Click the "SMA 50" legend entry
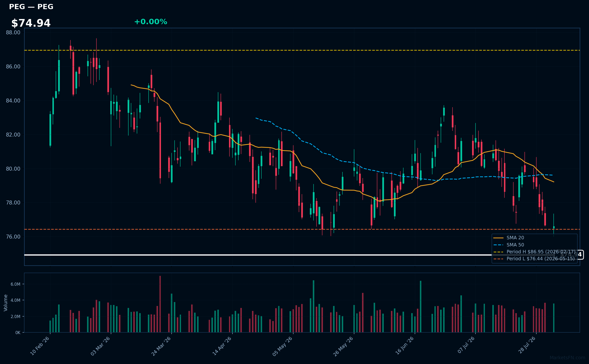The width and height of the screenshot is (589, 364). point(515,245)
